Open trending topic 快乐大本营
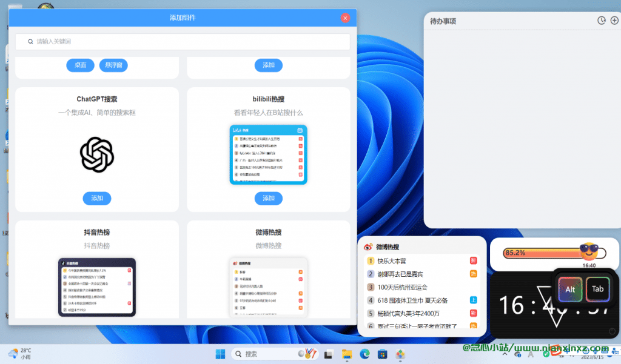 [392, 261]
